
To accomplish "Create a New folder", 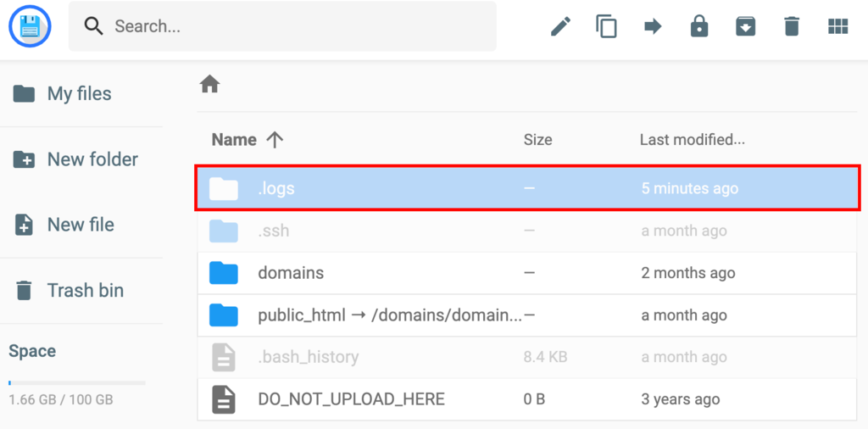I will (92, 159).
